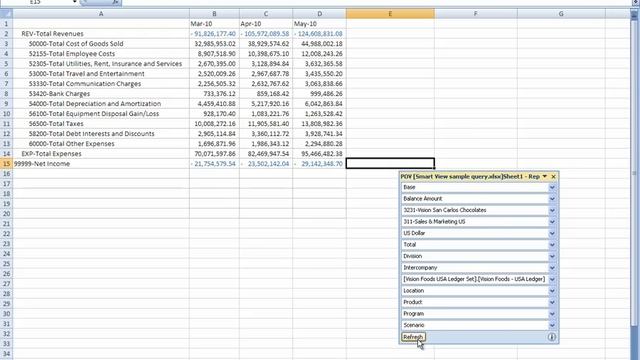This screenshot has height=360, width=640.
Task: Click cell 50000-Total Cost of Goods Sold
Action: coord(101,44)
